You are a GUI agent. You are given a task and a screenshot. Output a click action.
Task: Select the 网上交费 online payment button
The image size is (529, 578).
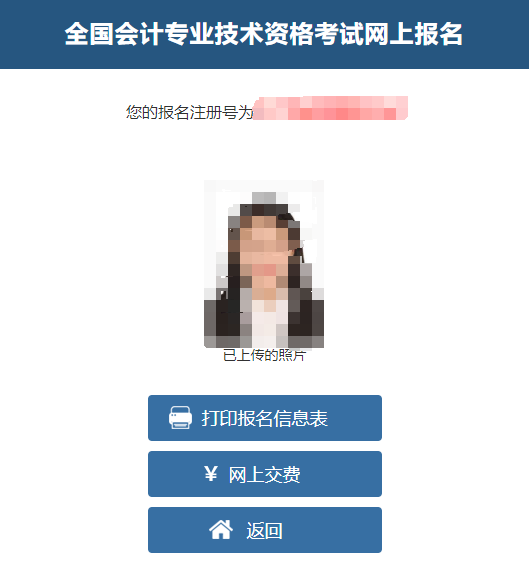[x=265, y=474]
